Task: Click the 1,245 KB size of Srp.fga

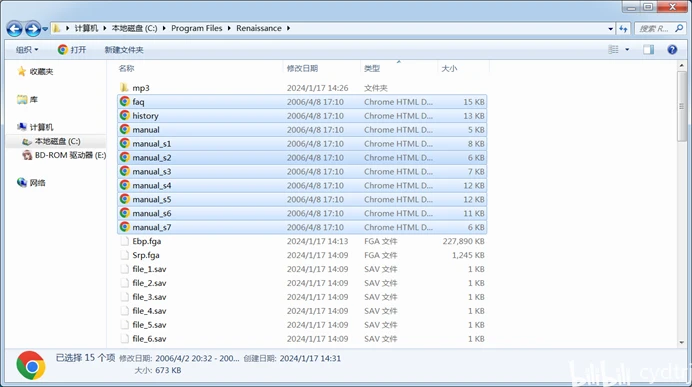Action: pyautogui.click(x=468, y=255)
